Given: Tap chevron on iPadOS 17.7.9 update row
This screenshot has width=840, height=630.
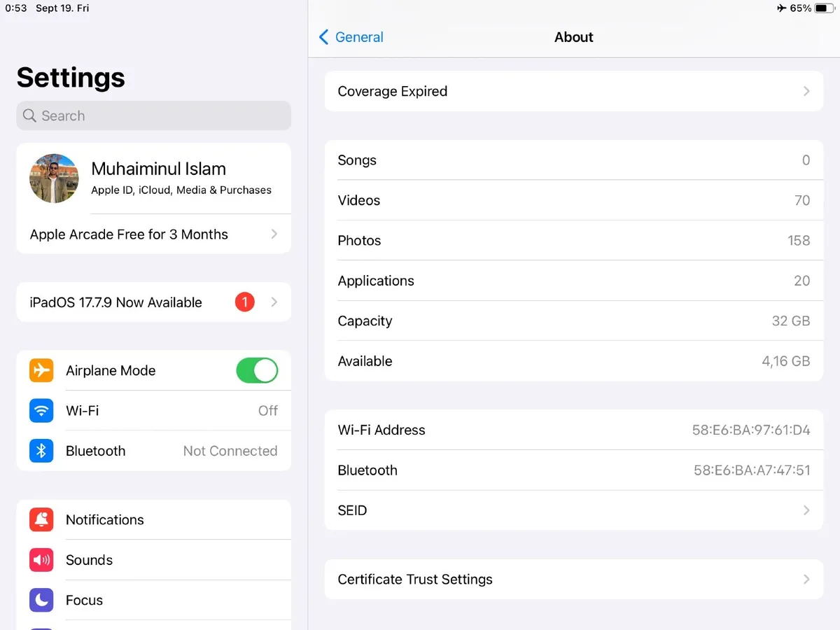Looking at the screenshot, I should coord(274,302).
